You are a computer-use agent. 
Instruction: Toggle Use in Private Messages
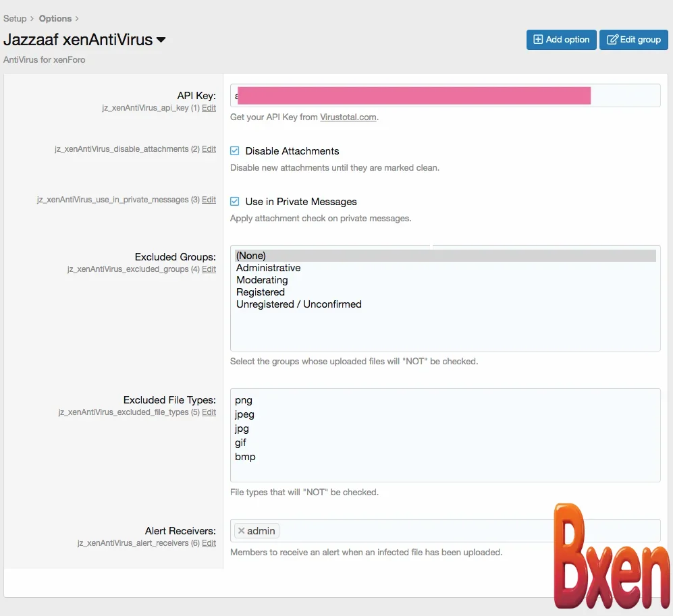pos(236,201)
